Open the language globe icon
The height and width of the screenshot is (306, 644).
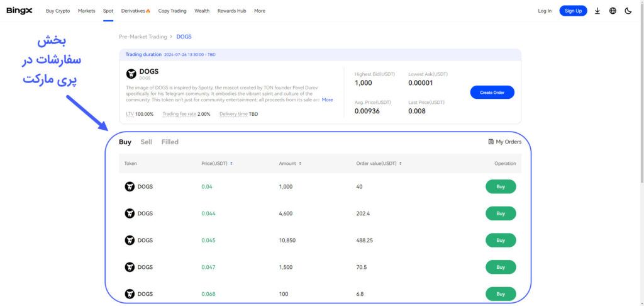click(613, 11)
